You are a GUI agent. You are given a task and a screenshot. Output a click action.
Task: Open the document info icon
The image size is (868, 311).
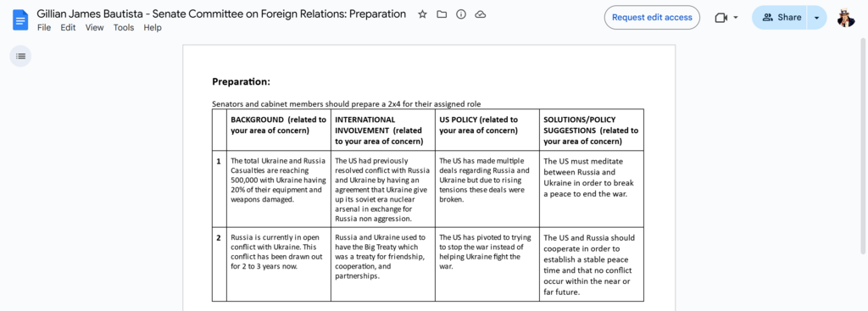461,14
